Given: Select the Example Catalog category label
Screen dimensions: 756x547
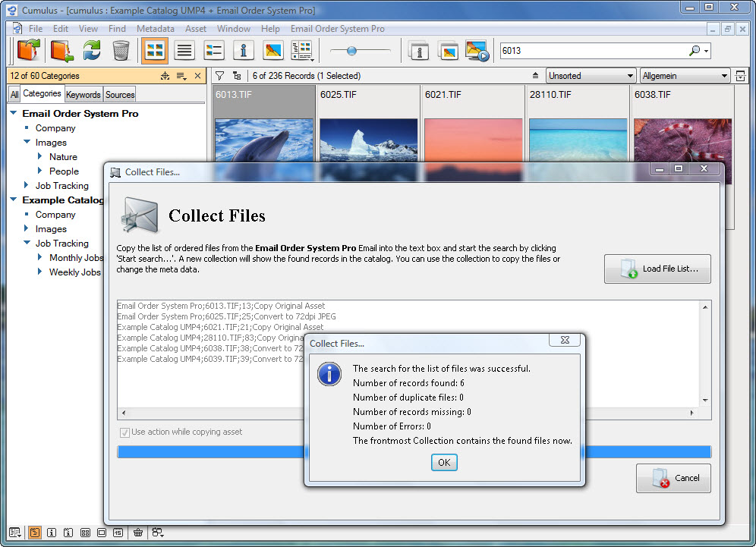Looking at the screenshot, I should point(63,200).
